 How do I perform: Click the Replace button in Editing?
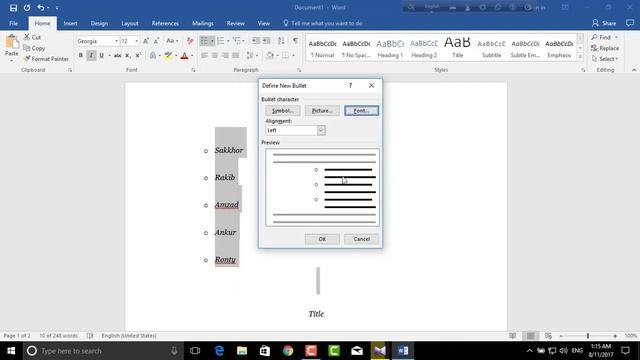point(605,48)
